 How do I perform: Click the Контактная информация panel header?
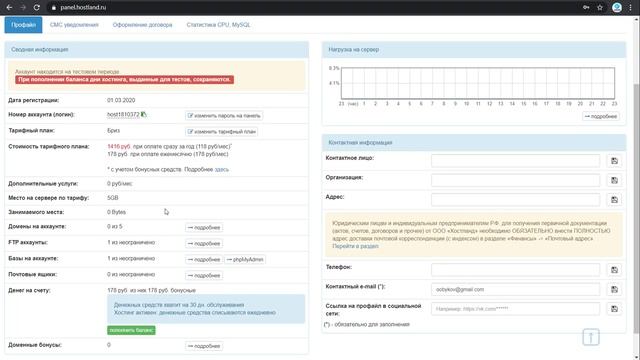474,142
